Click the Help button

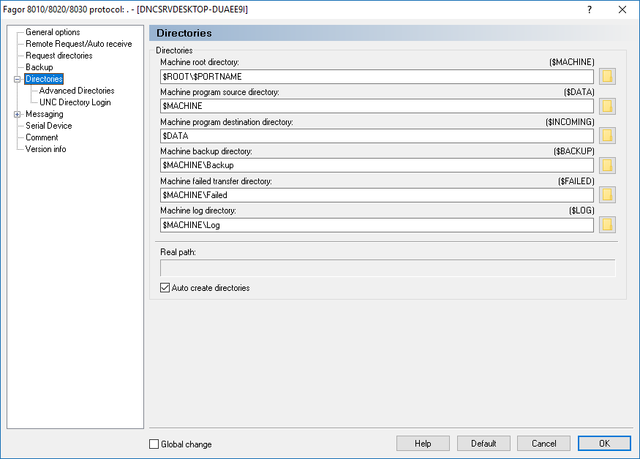point(423,443)
